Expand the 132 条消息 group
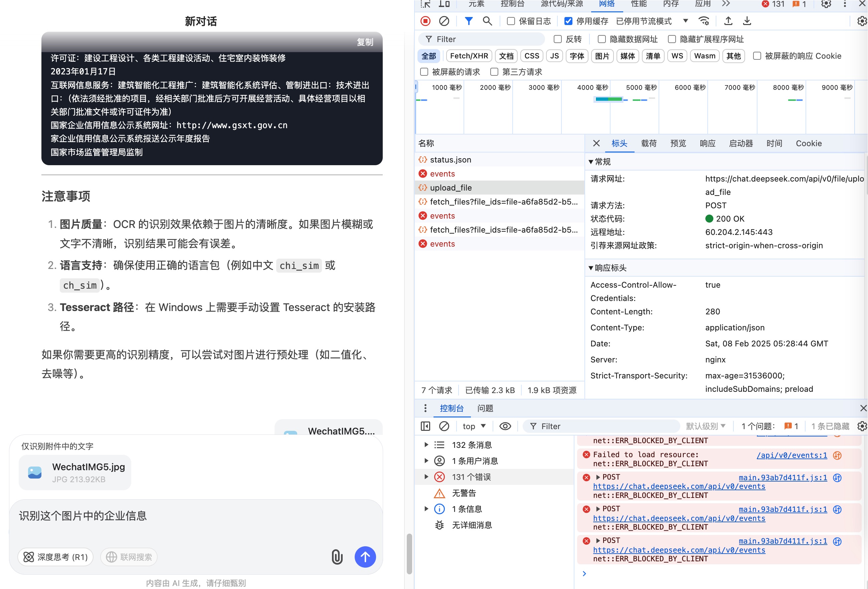868x589 pixels. coord(426,445)
